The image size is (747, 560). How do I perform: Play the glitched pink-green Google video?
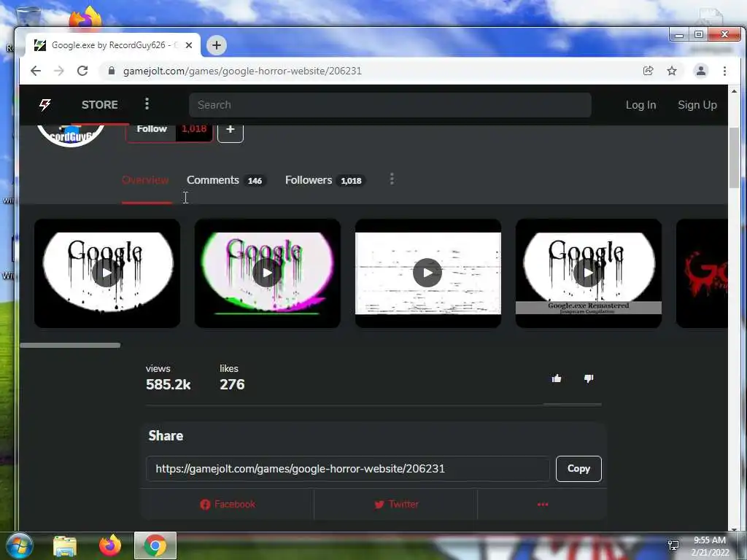tap(267, 273)
